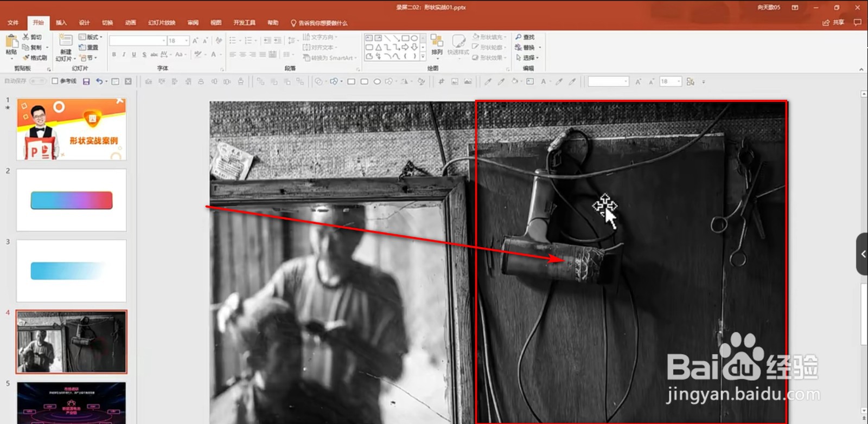The width and height of the screenshot is (868, 424).
Task: Open the Insert (插入) tab
Action: tap(61, 23)
